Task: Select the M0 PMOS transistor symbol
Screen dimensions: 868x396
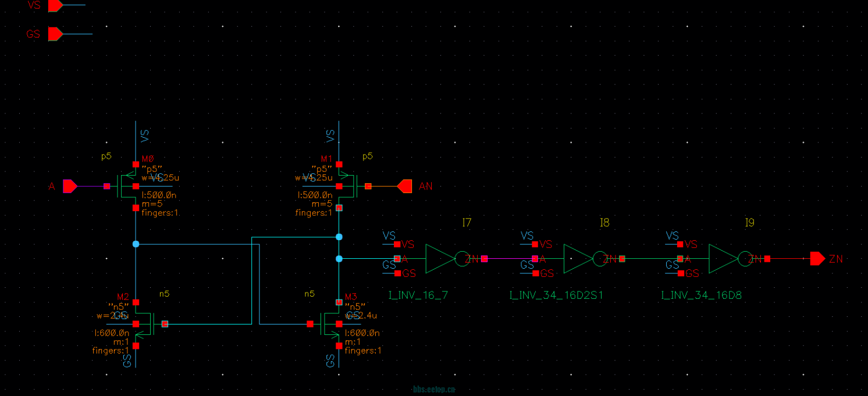Action: tap(127, 186)
